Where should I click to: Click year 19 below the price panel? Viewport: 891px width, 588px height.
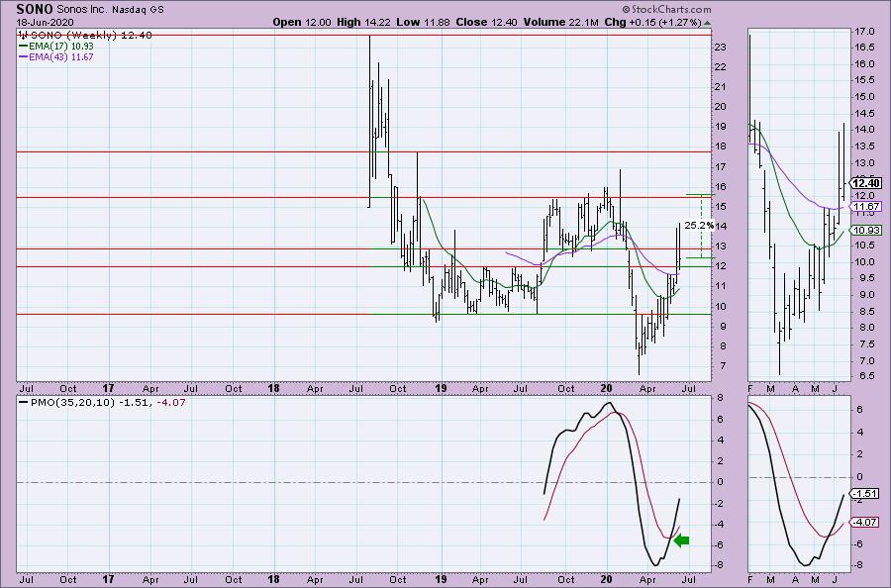point(441,389)
